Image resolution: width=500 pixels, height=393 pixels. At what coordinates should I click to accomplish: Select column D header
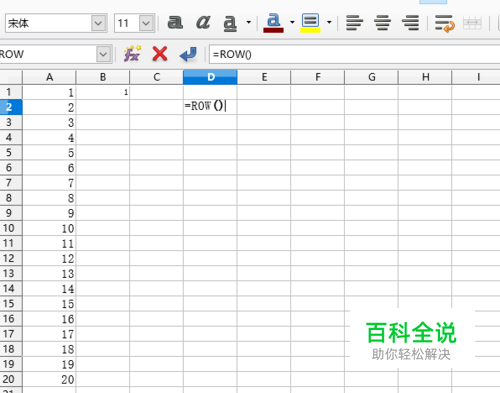coord(210,77)
